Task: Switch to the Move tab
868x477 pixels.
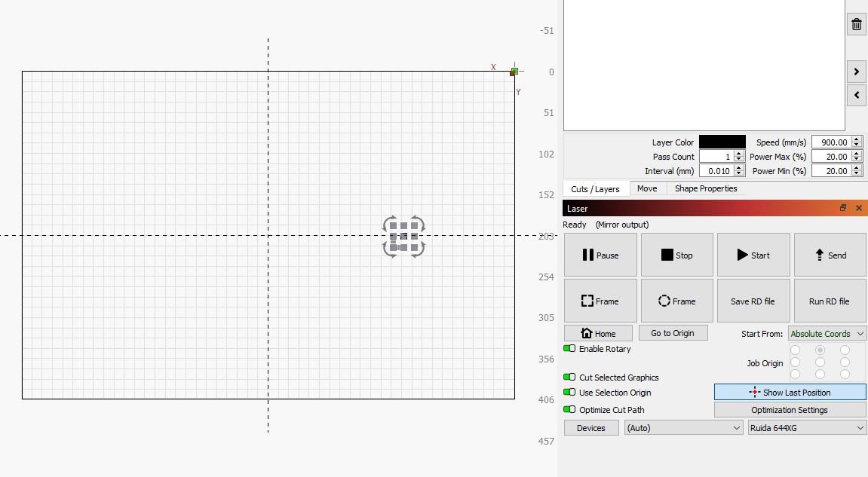Action: (x=646, y=188)
